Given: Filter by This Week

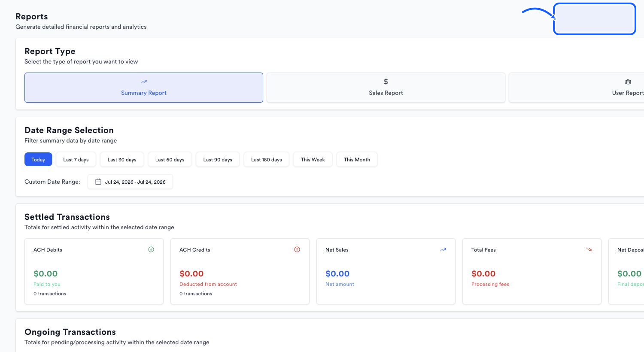Looking at the screenshot, I should (x=313, y=159).
